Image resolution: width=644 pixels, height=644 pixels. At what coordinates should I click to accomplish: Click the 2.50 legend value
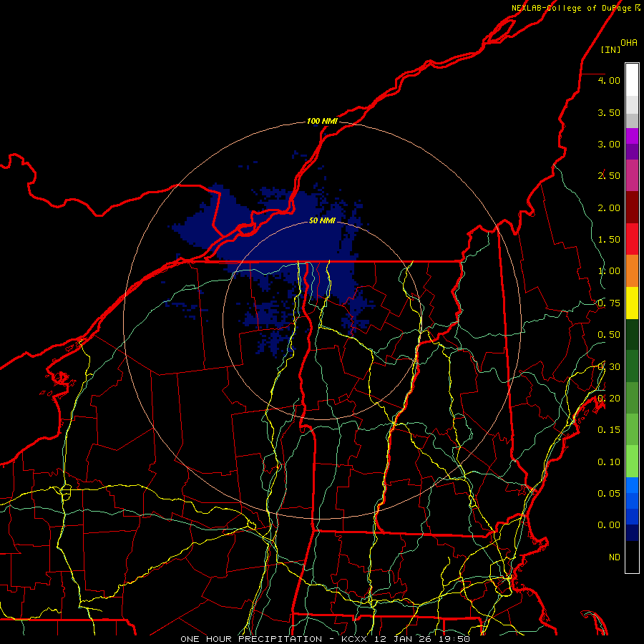pyautogui.click(x=609, y=176)
